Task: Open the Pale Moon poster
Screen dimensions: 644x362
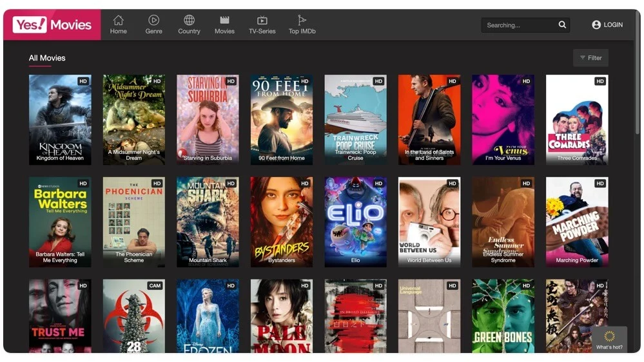Action: point(282,316)
